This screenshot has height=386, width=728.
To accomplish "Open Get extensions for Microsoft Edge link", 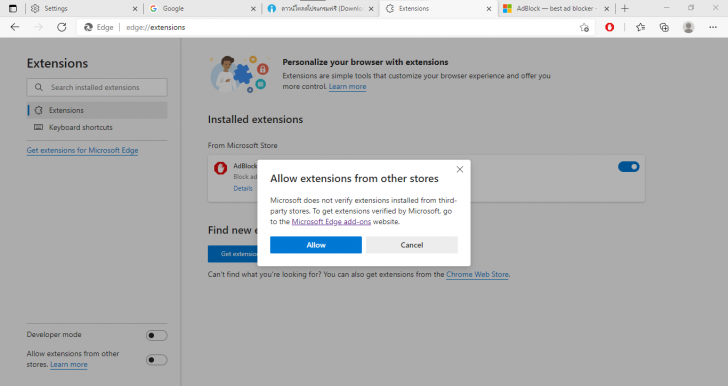I will tap(82, 150).
